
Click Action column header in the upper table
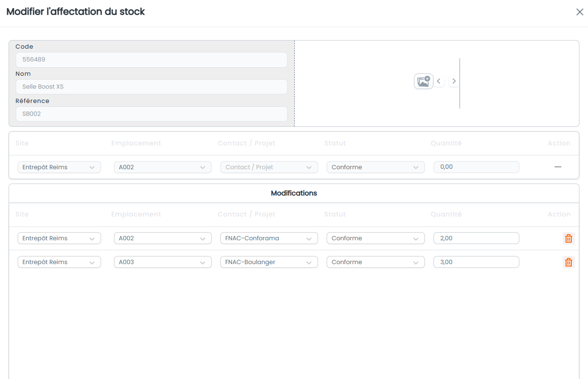click(x=559, y=143)
